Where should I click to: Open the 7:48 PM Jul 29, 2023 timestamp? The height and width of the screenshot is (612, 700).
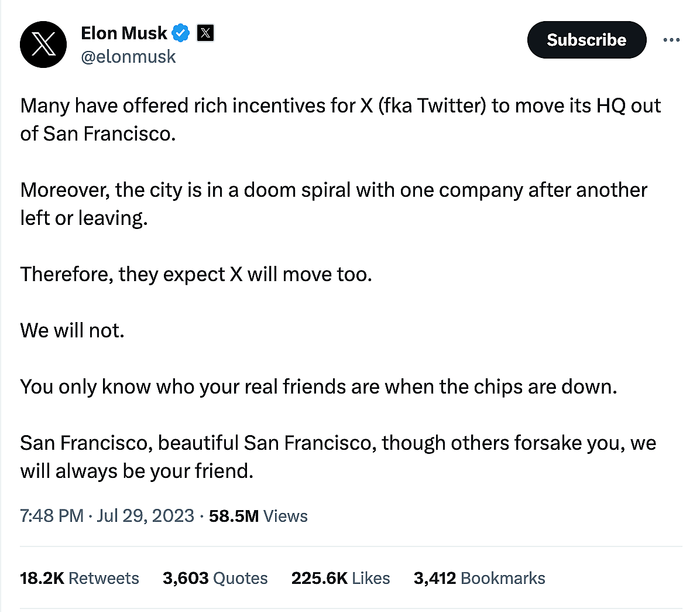coord(107,516)
